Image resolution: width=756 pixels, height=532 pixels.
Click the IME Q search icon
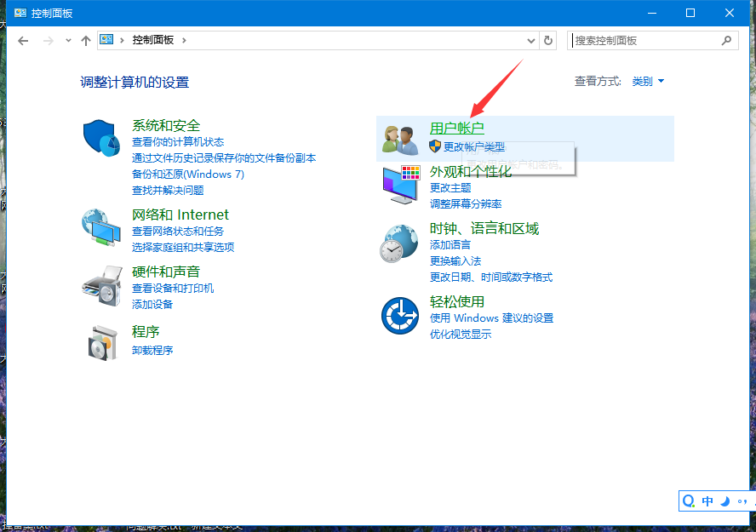coord(689,501)
